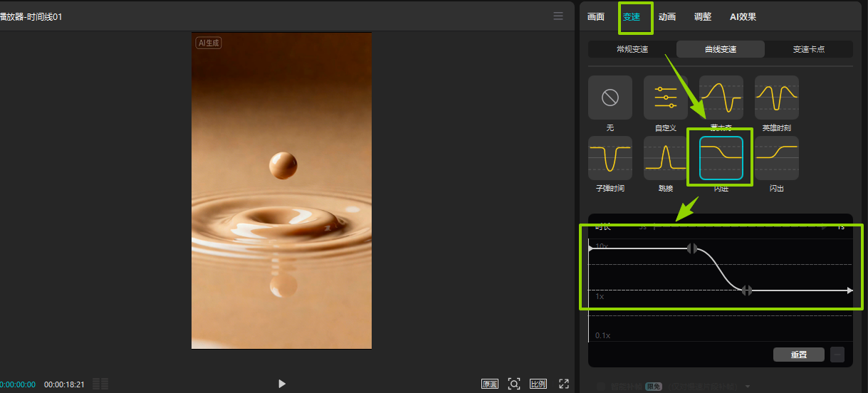Pick the 跳接 jump cut curve preset
Screen dimensions: 868x393
665,158
